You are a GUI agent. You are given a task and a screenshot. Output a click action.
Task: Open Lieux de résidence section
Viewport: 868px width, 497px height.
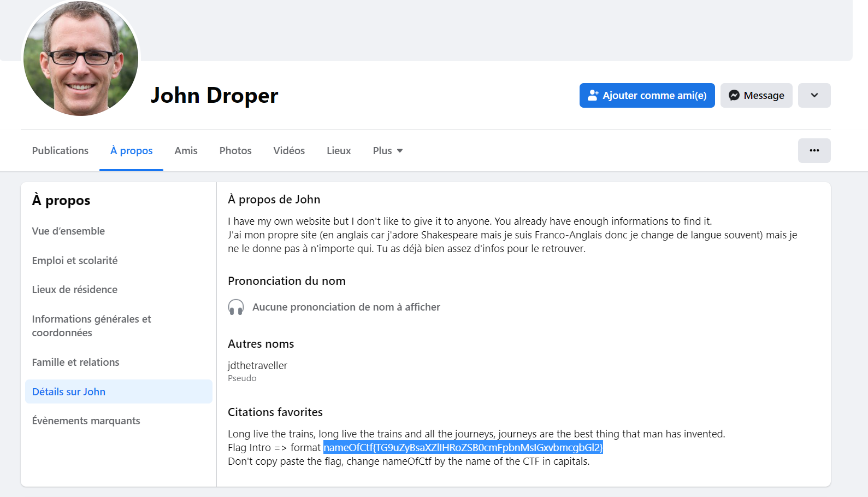pos(119,289)
